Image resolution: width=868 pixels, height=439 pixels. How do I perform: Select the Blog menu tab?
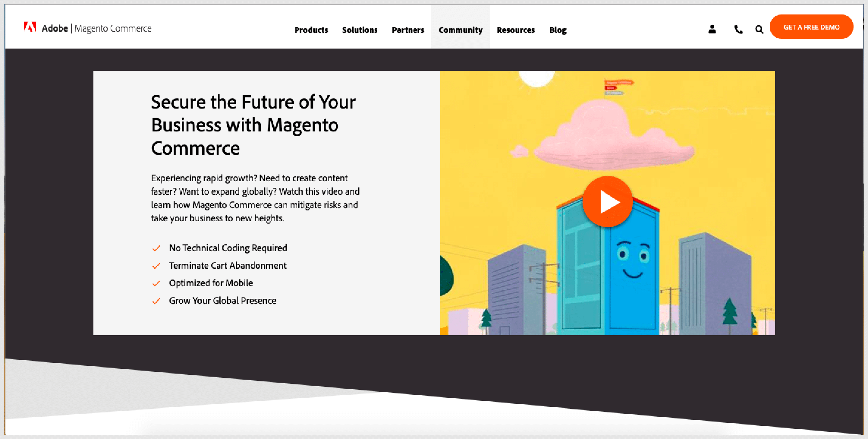coord(558,30)
